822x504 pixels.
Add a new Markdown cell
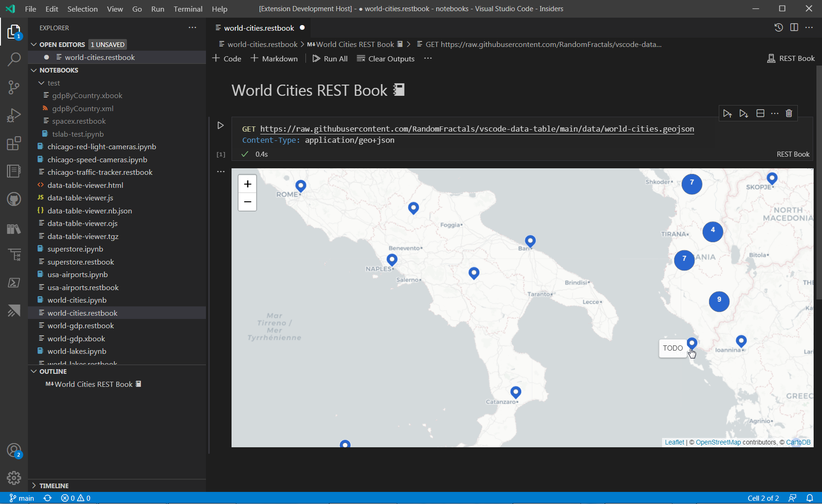point(274,59)
